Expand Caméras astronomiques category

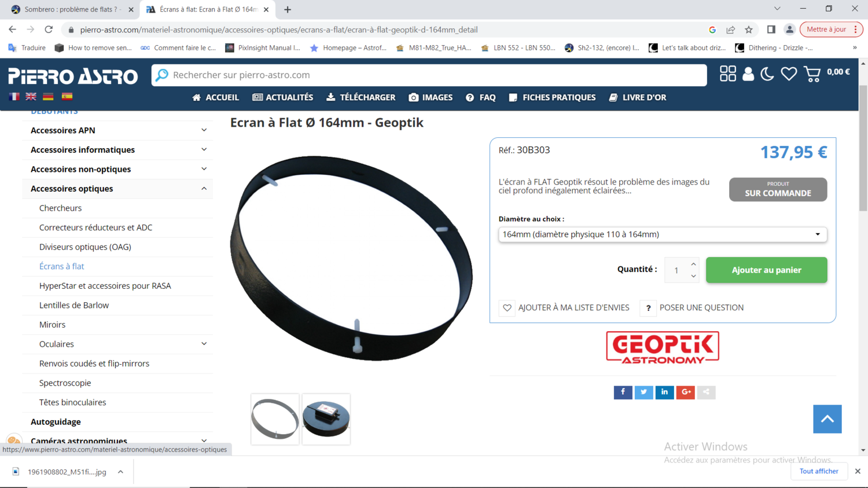(x=204, y=441)
